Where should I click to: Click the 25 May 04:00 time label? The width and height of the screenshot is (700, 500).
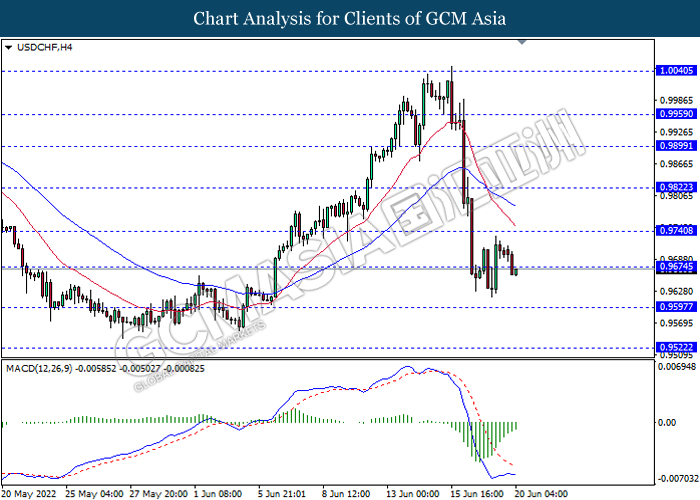coord(94,494)
